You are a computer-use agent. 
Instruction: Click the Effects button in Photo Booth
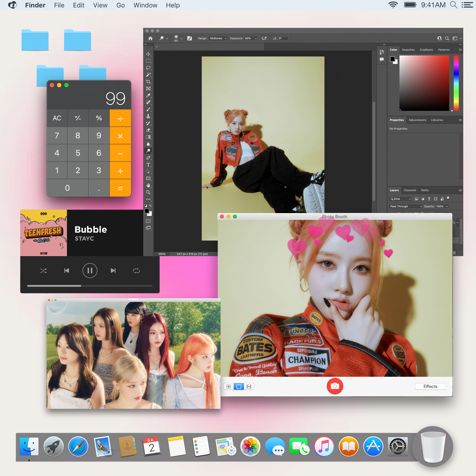point(430,386)
